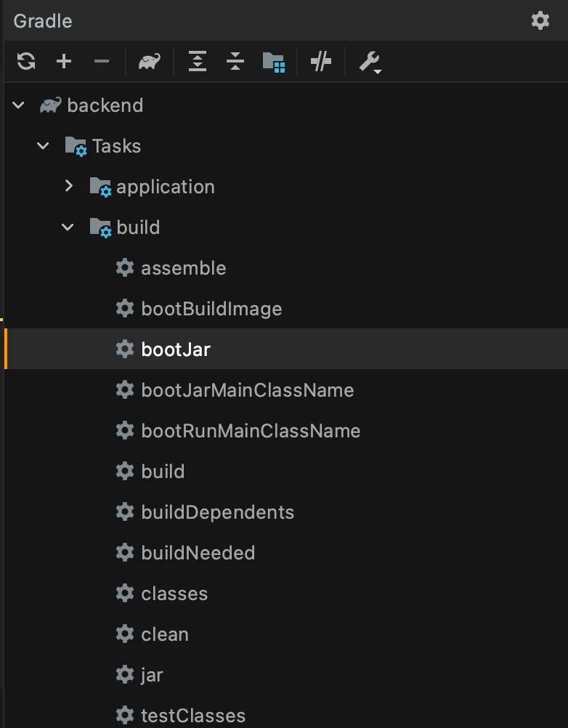The width and height of the screenshot is (568, 728).
Task: Click the Show Dependencies folder icon
Action: tap(273, 62)
